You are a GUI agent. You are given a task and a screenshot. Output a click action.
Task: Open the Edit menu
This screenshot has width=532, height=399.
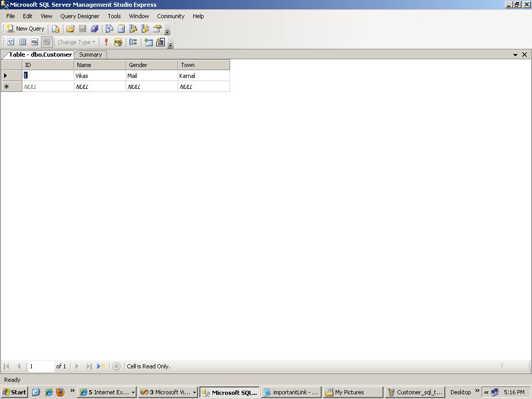pos(28,16)
